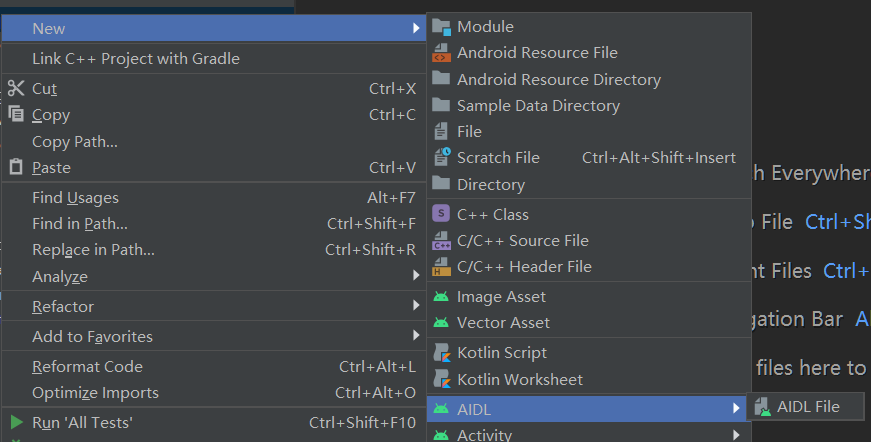Click the Paste clipboard icon
871x442 pixels.
pos(16,167)
